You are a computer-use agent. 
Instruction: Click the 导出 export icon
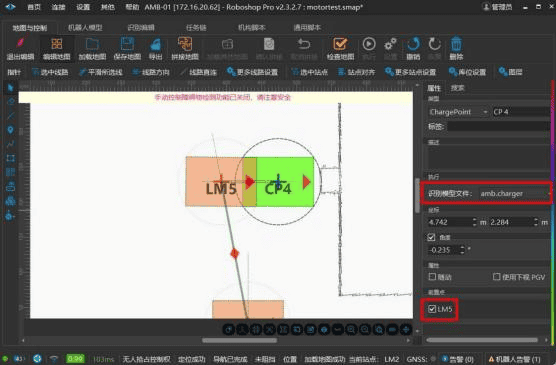pyautogui.click(x=155, y=45)
